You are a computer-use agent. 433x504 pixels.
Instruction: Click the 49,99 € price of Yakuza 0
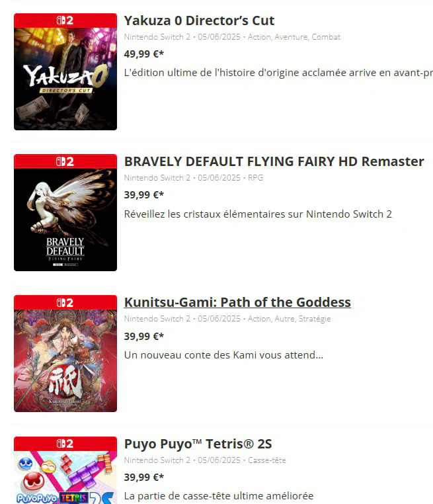[x=144, y=54]
